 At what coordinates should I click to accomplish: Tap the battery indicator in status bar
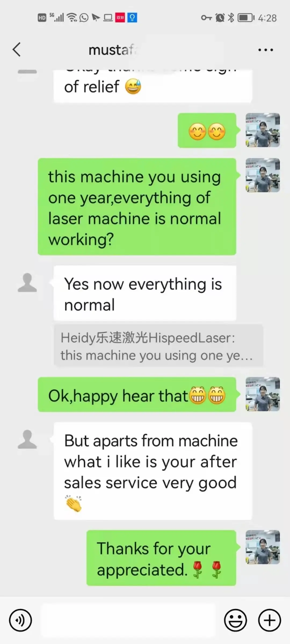246,18
